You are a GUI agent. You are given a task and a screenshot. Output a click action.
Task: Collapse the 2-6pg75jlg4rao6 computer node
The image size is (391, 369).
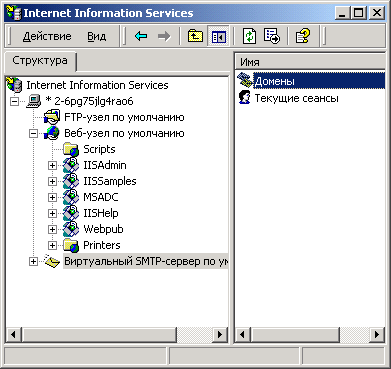point(14,102)
